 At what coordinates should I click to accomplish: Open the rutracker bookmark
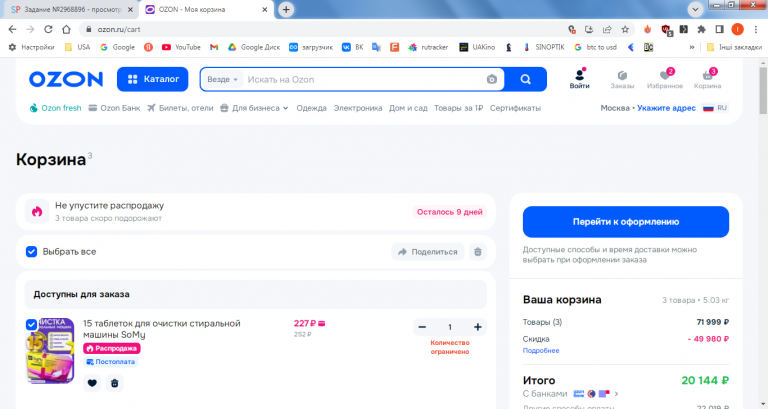pos(429,47)
